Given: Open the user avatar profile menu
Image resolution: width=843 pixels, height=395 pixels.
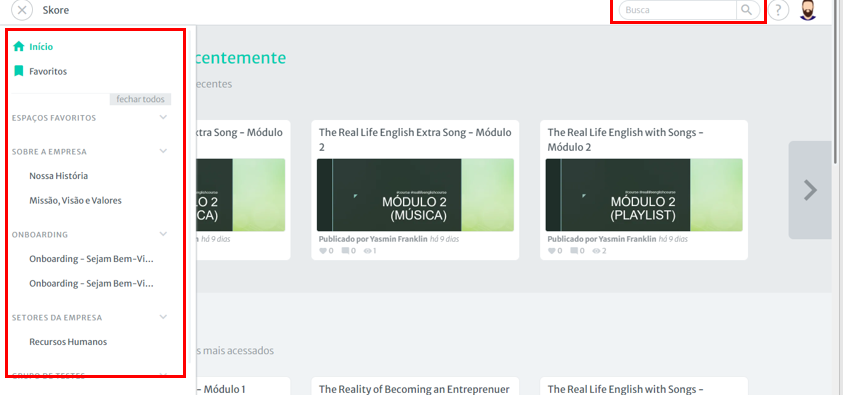Looking at the screenshot, I should tap(808, 10).
